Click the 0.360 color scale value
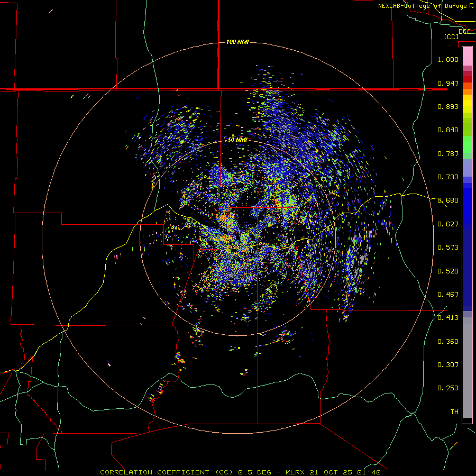 (448, 342)
